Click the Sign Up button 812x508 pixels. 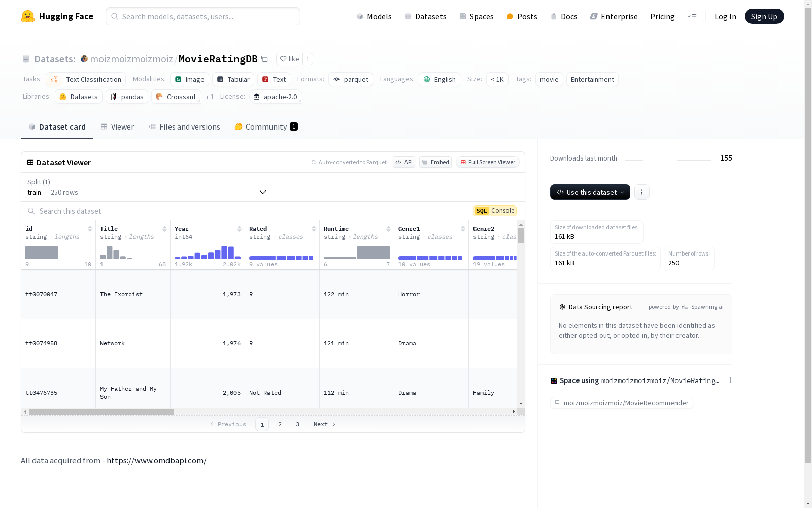pyautogui.click(x=764, y=16)
